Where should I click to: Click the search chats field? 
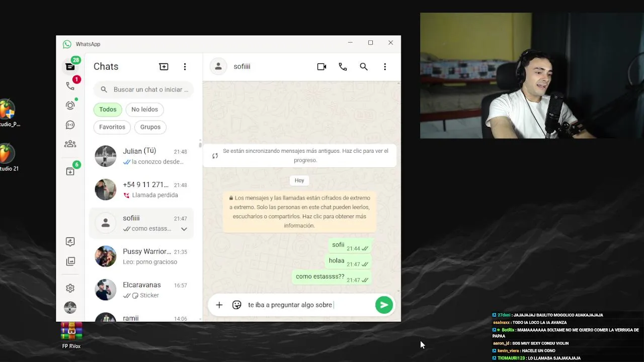coord(144,89)
